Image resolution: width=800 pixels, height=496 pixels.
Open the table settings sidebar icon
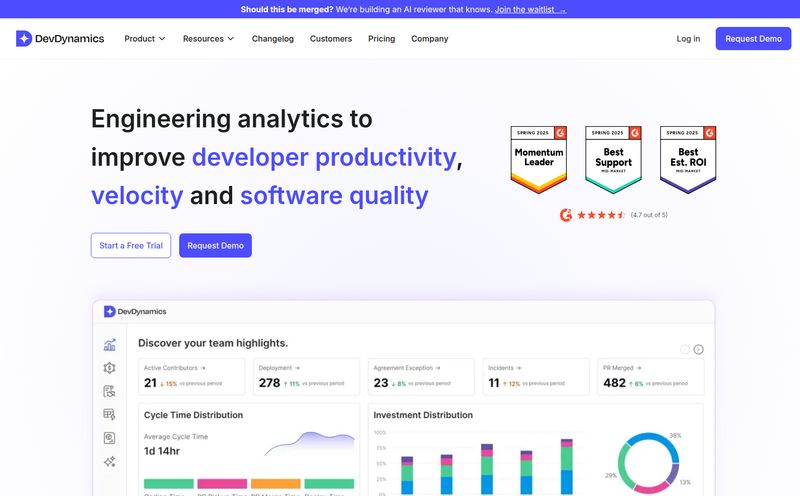(x=110, y=414)
